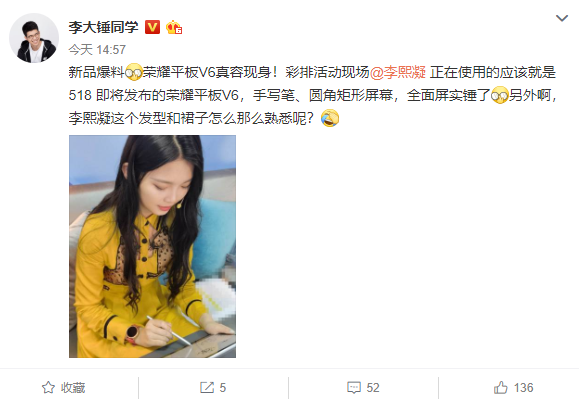Image resolution: width=579 pixels, height=404 pixels.
Task: Open the post options chevron menu
Action: click(x=562, y=18)
